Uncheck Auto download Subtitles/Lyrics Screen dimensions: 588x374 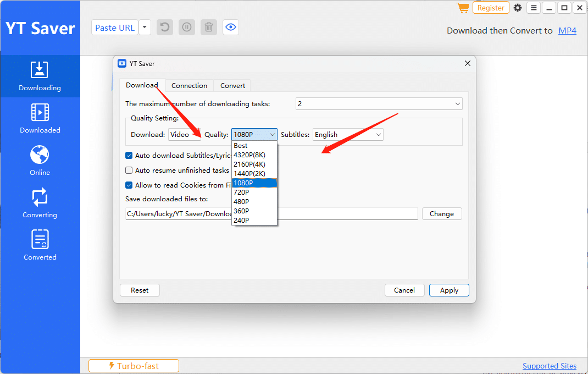(x=129, y=156)
